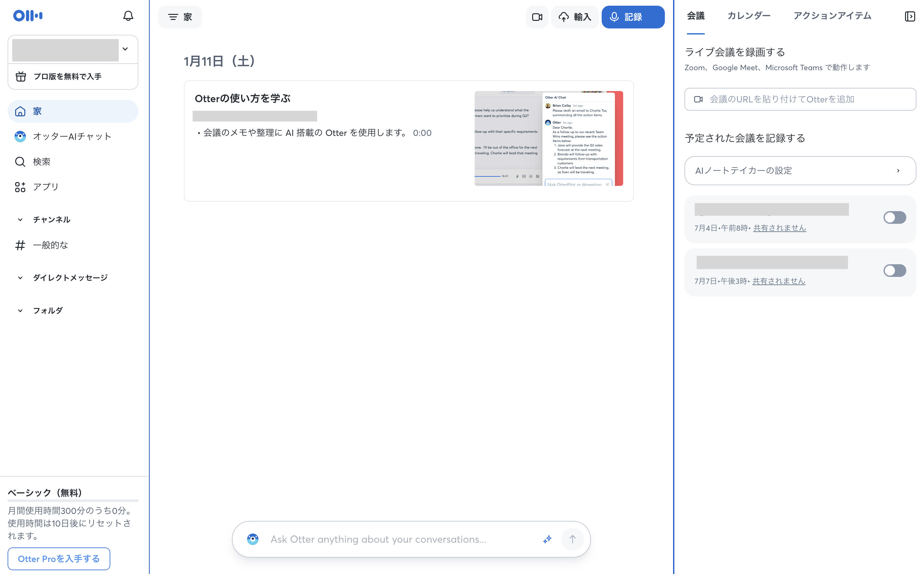Viewport: 924px width, 574px height.
Task: Open the アクションアイテム tab
Action: 833,15
